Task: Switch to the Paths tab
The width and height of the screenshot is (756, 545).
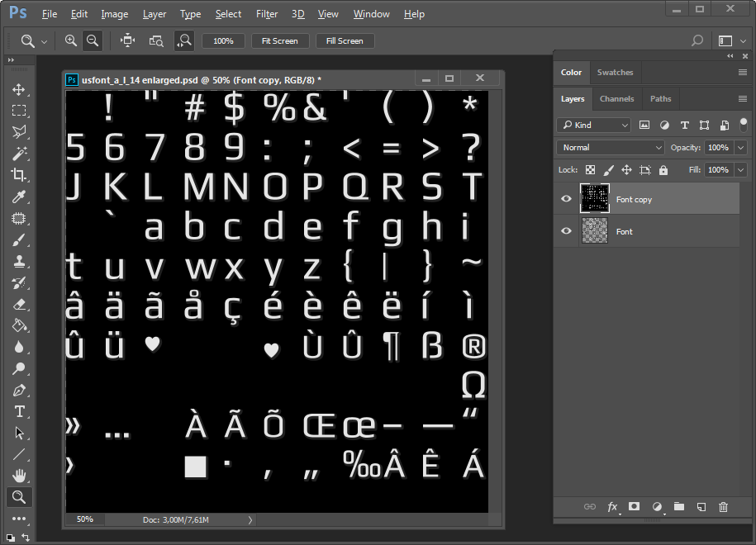Action: tap(660, 99)
